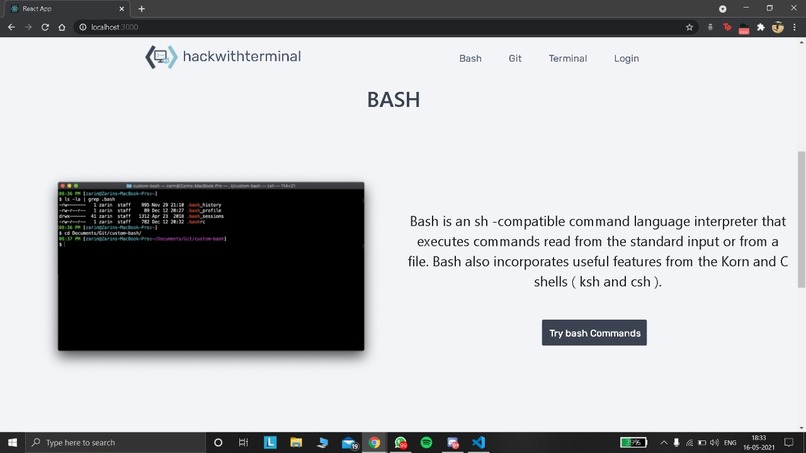Open the clock showing 18:33
The image size is (806, 453).
tap(759, 442)
